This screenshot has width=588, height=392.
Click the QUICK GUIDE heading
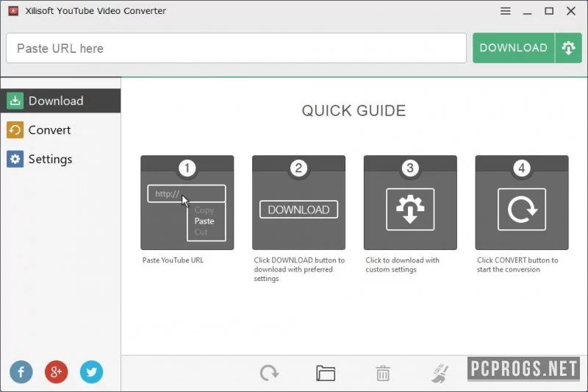point(354,110)
